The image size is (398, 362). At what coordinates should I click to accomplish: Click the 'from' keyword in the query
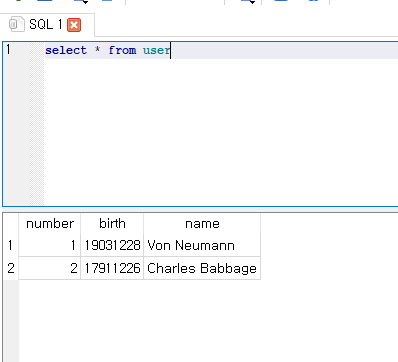tap(122, 50)
